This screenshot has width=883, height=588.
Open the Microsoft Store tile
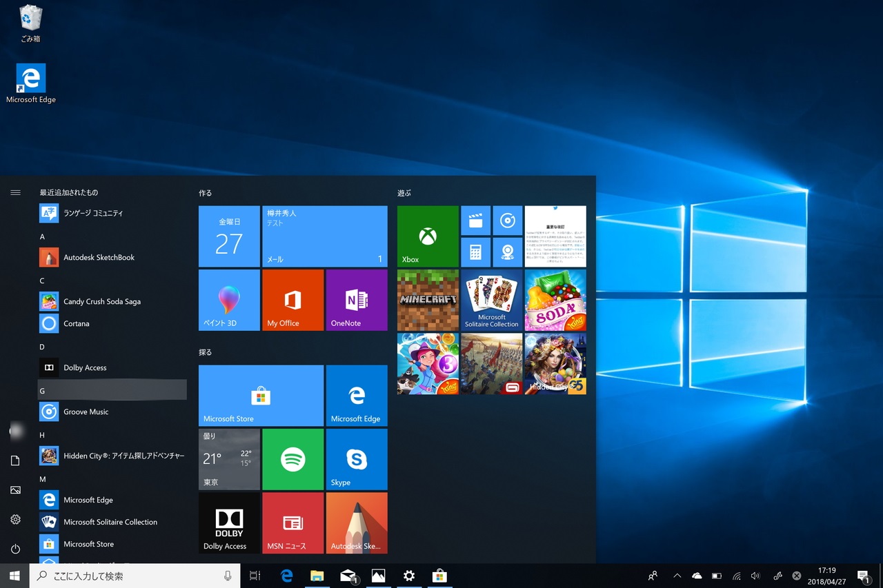261,396
